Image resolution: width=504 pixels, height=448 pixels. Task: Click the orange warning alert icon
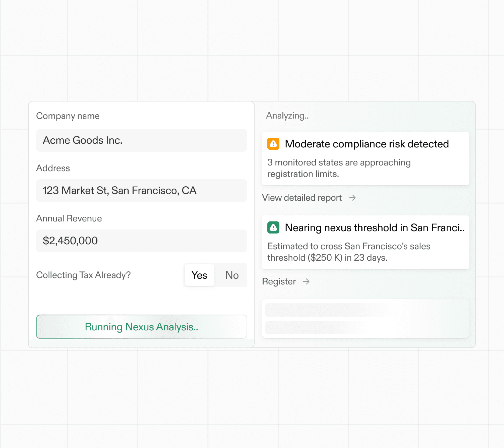(273, 144)
